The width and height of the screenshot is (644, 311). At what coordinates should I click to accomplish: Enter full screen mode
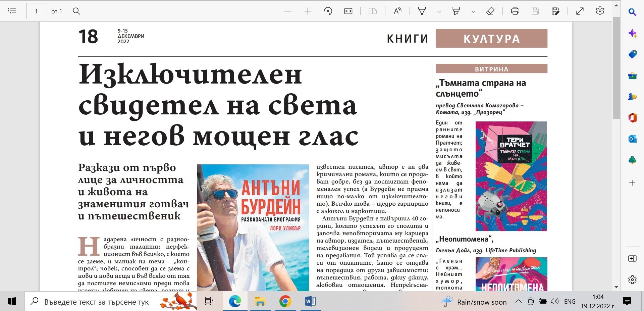[580, 11]
